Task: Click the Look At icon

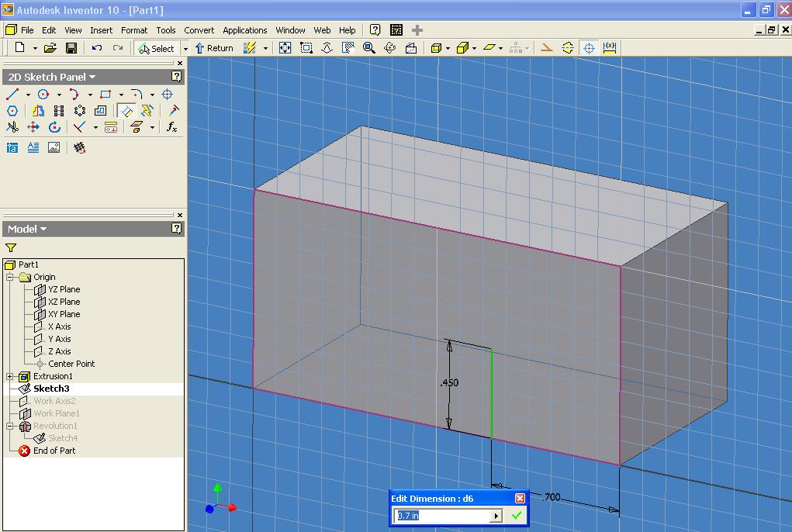Action: tap(410, 48)
